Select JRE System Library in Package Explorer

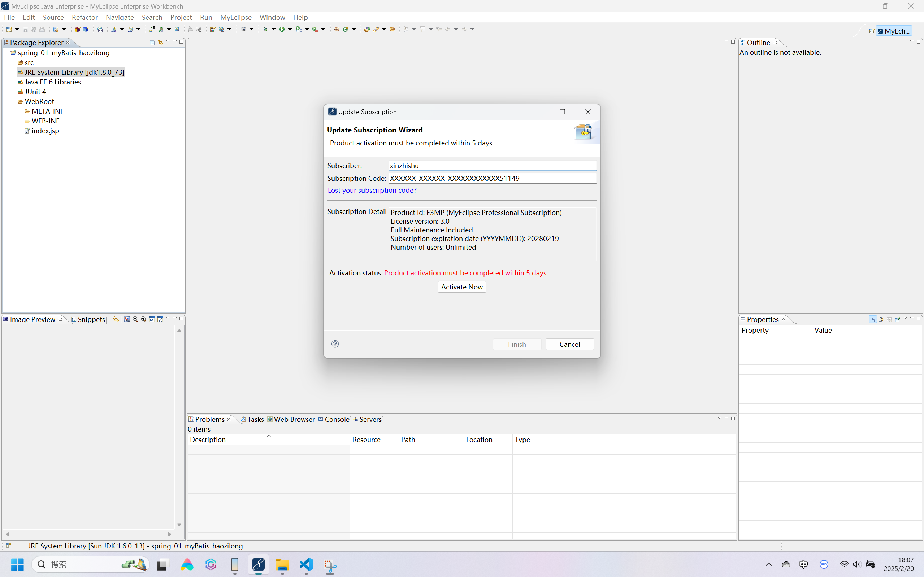[71, 72]
